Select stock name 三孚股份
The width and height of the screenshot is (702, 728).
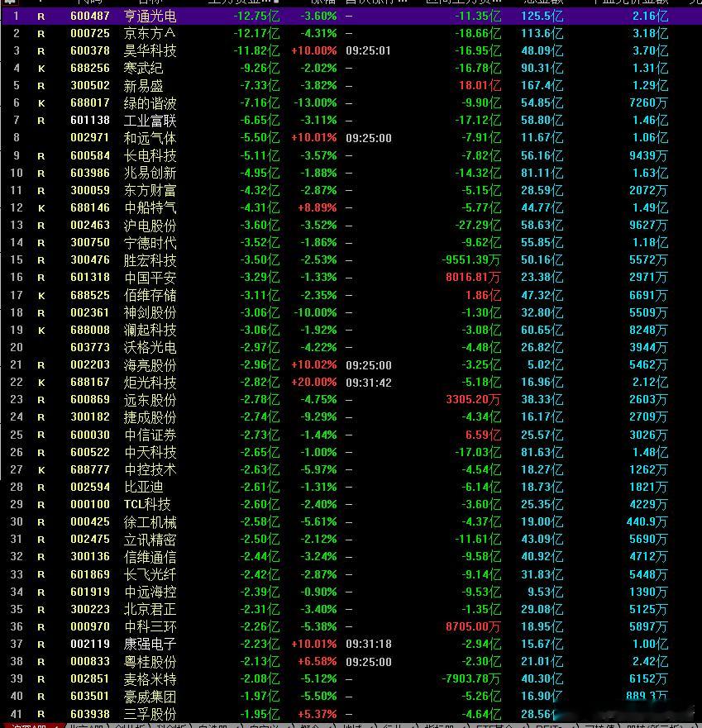tap(150, 714)
